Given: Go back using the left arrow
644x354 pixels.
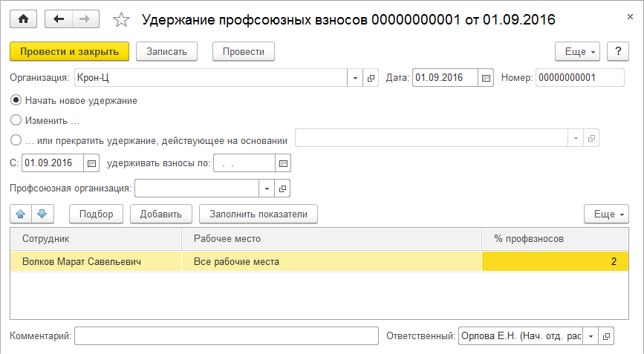Looking at the screenshot, I should (x=59, y=19).
